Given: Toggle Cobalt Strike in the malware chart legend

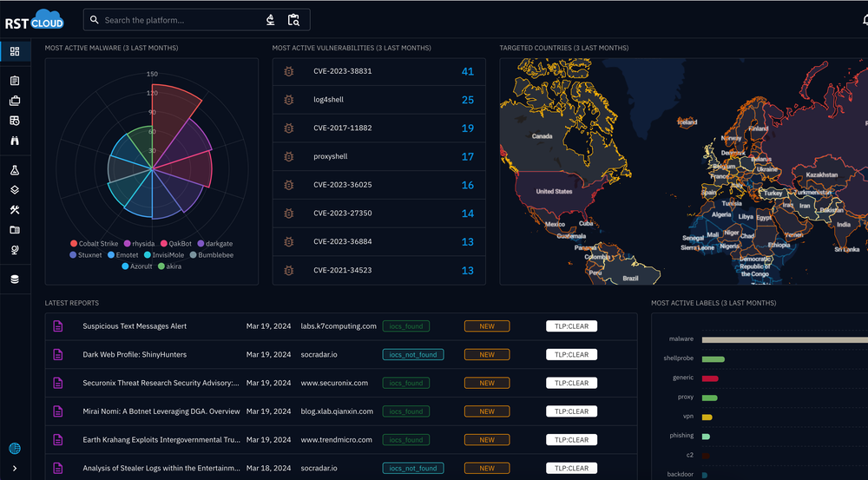Looking at the screenshot, I should (94, 244).
